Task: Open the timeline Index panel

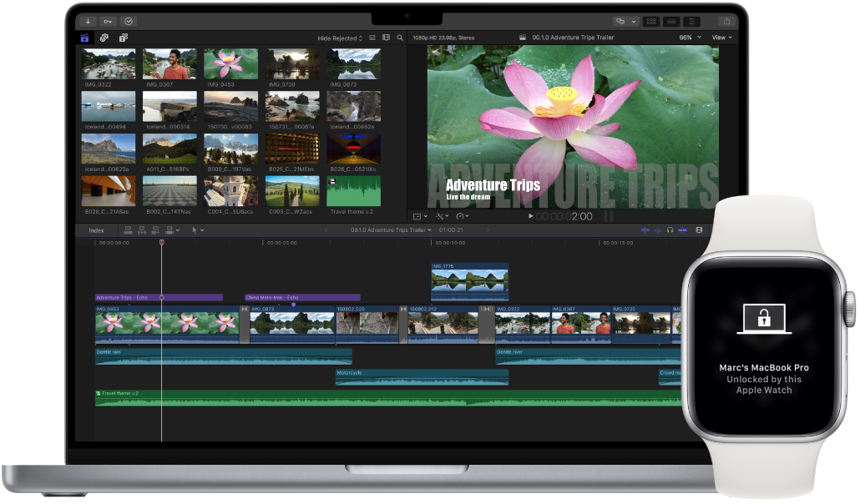Action: [x=98, y=230]
